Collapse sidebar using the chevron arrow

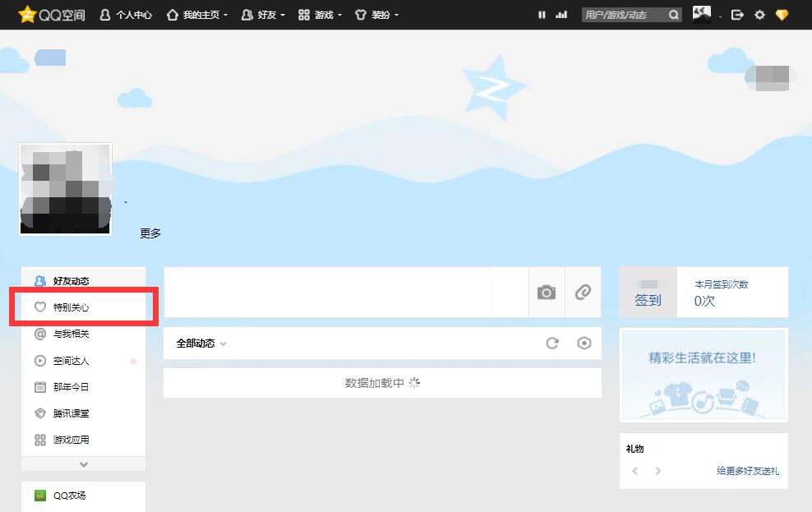(x=83, y=465)
